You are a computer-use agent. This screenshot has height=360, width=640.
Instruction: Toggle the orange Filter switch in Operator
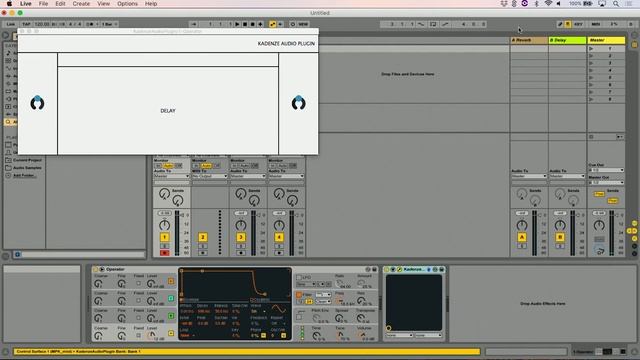pos(299,295)
